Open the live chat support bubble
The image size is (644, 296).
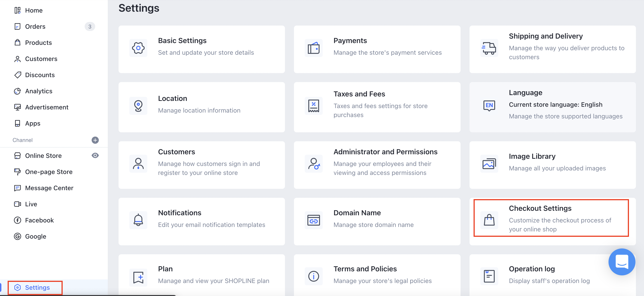pos(622,262)
